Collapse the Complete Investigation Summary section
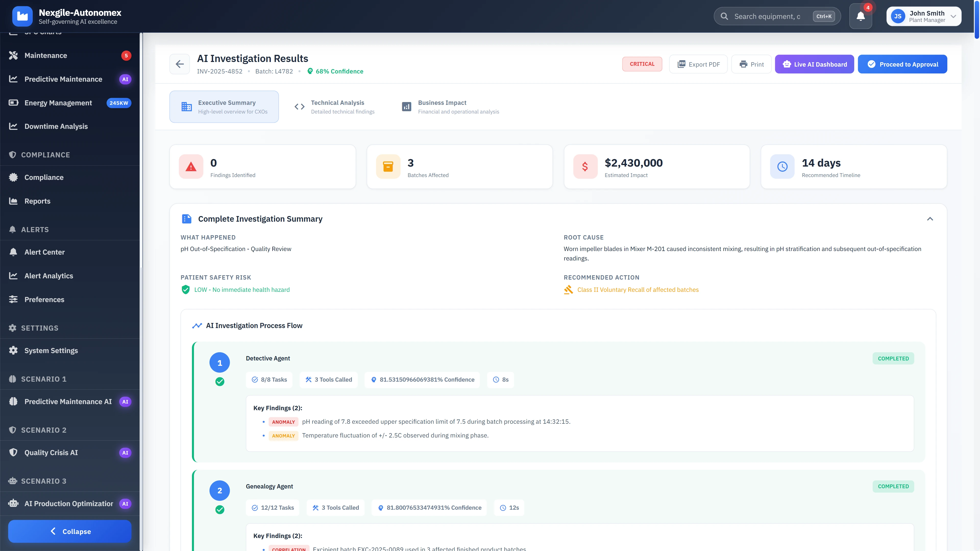This screenshot has width=980, height=551. (930, 219)
